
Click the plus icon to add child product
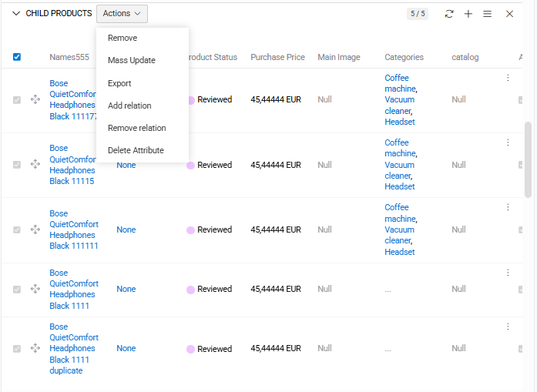point(468,14)
